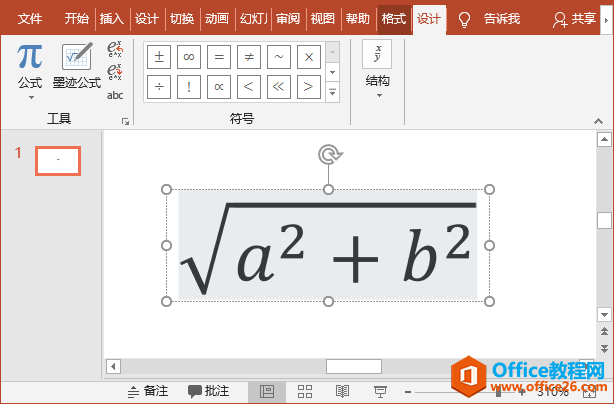
Task: Toggle the 备注 notes pane
Action: click(148, 391)
